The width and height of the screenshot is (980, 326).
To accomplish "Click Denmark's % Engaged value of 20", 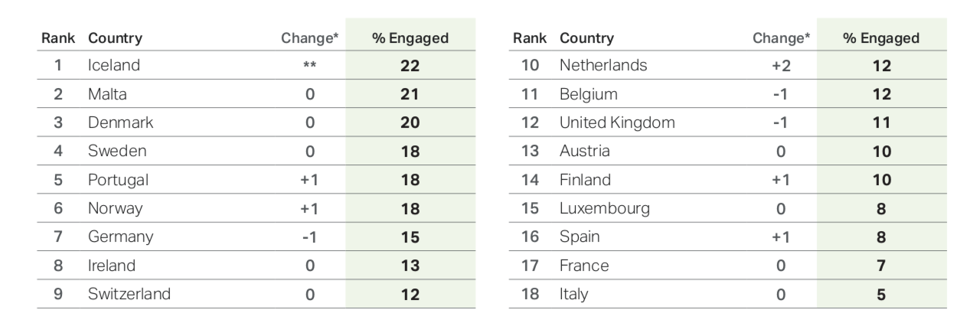I will (x=410, y=123).
